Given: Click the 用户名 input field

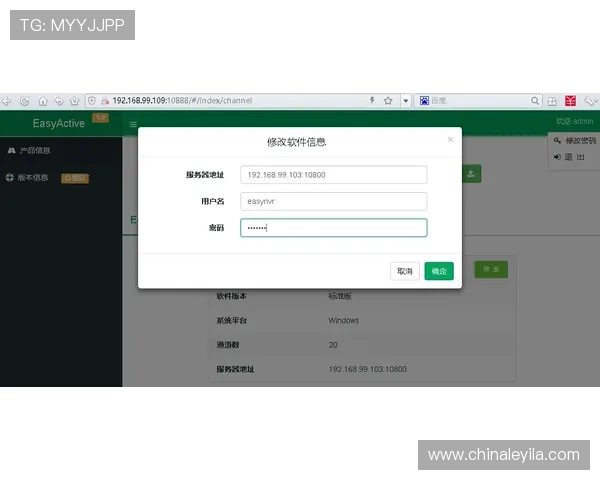Looking at the screenshot, I should point(334,201).
